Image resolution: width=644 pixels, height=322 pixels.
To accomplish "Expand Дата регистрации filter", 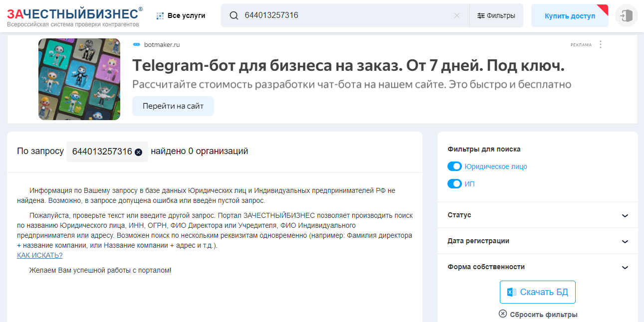I will pyautogui.click(x=625, y=241).
